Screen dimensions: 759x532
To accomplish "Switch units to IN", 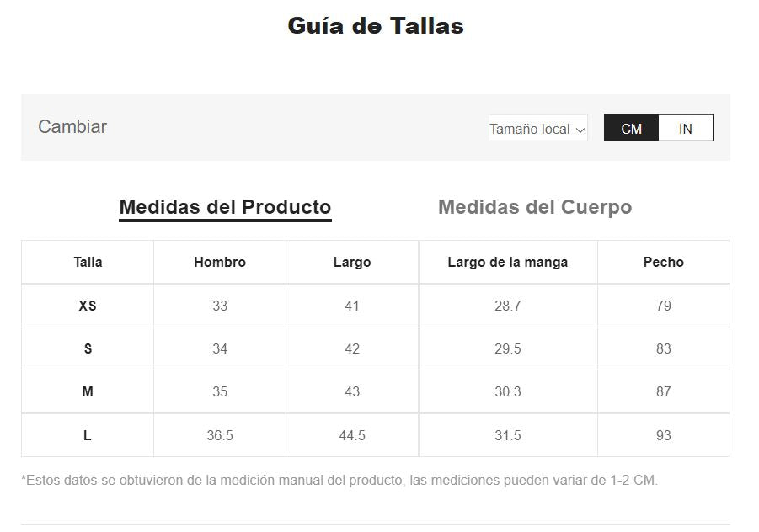I will pyautogui.click(x=685, y=129).
